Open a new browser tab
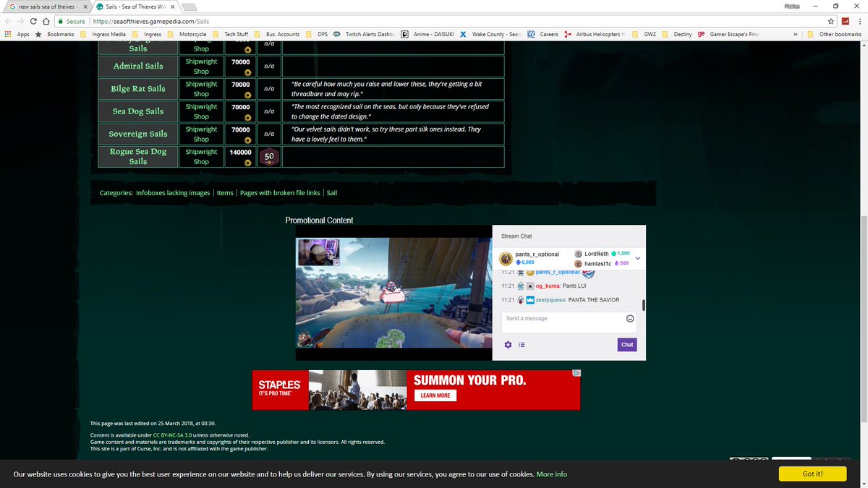This screenshot has width=868, height=488. click(190, 7)
